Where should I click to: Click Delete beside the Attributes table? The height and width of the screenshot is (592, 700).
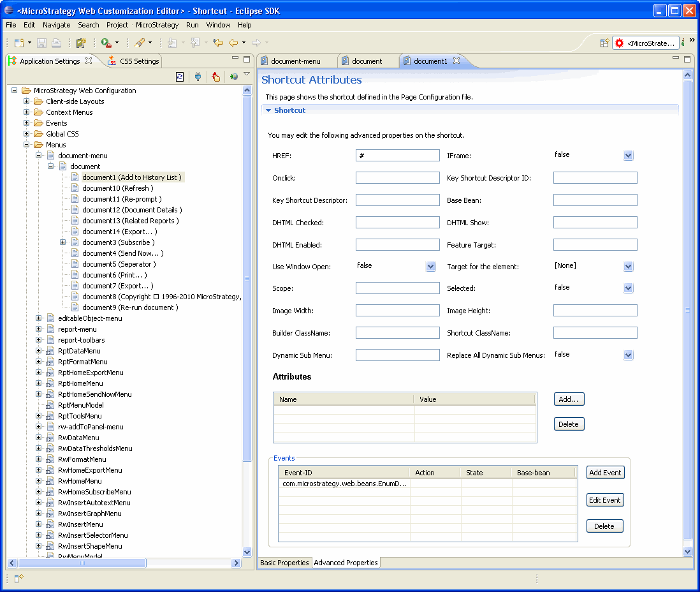pyautogui.click(x=569, y=424)
